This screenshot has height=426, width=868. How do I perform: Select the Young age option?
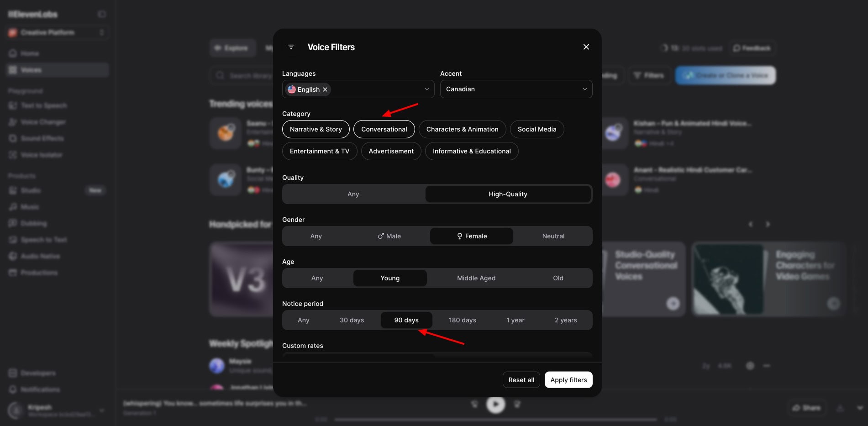tap(390, 278)
